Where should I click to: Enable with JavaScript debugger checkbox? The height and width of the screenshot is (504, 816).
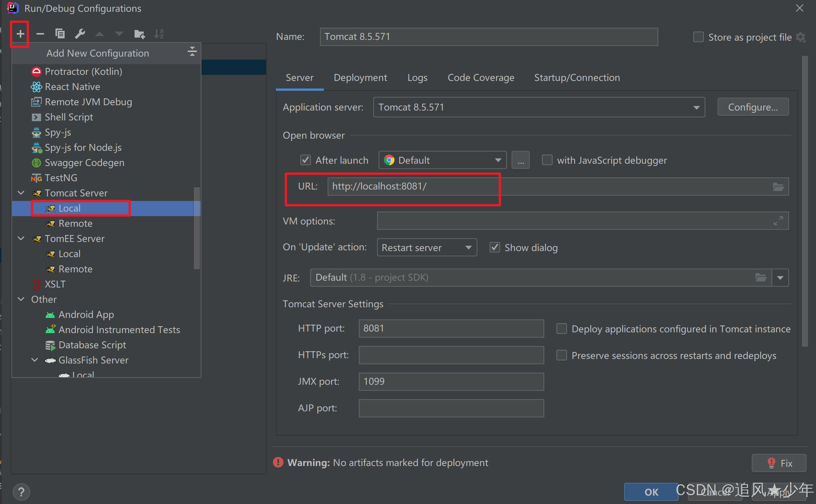(x=545, y=160)
